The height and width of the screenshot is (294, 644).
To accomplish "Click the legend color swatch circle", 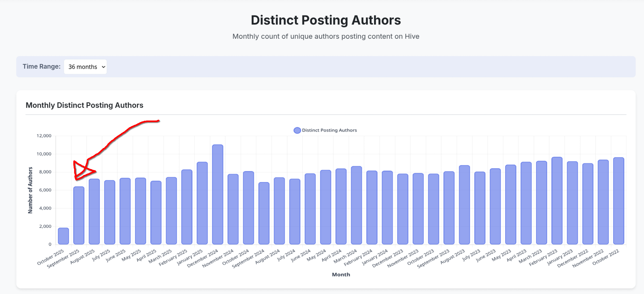I will tap(297, 130).
